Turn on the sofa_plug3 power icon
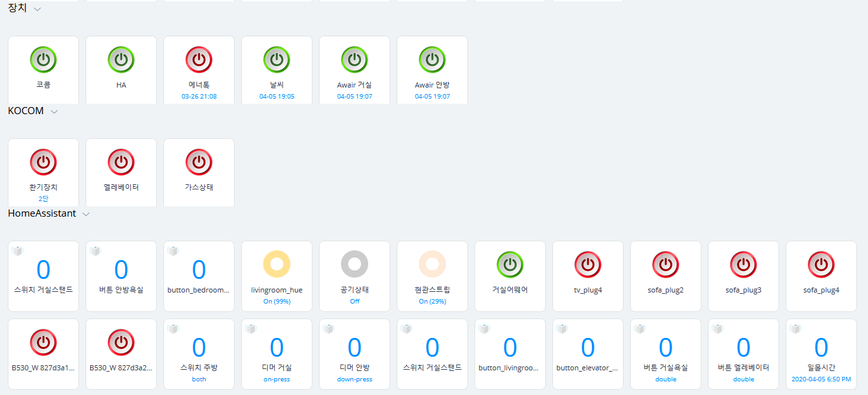This screenshot has height=395, width=868. (744, 265)
